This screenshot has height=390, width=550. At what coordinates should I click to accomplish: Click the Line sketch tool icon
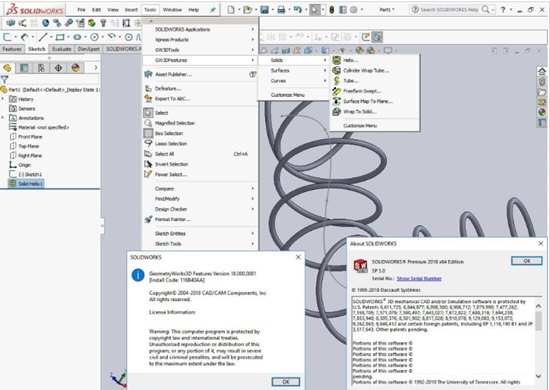(x=43, y=37)
